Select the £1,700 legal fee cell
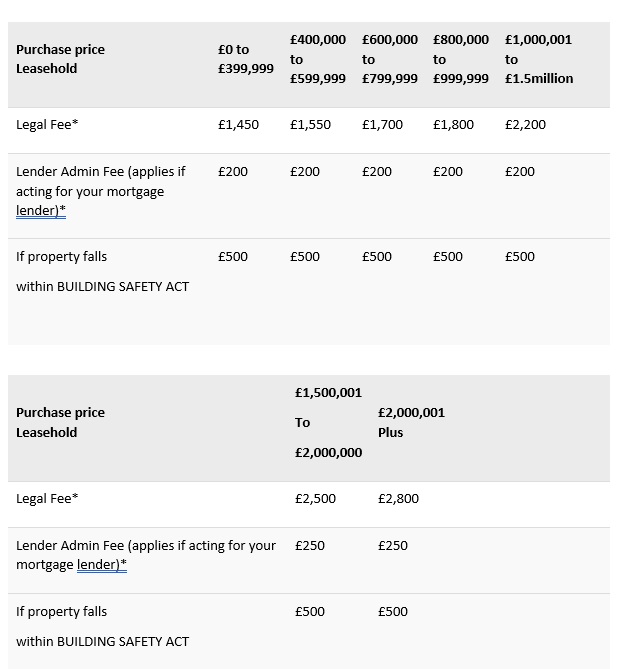This screenshot has height=669, width=625. point(382,125)
